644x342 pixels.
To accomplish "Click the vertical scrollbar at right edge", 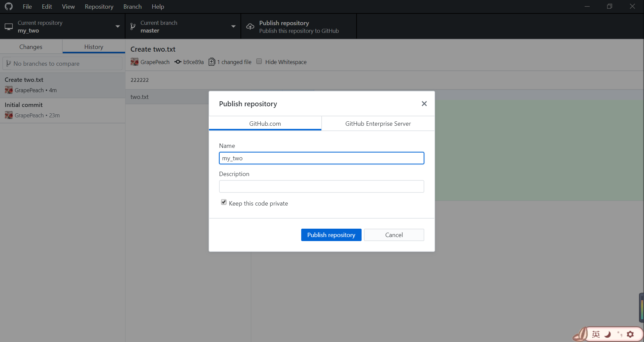I will [x=641, y=307].
